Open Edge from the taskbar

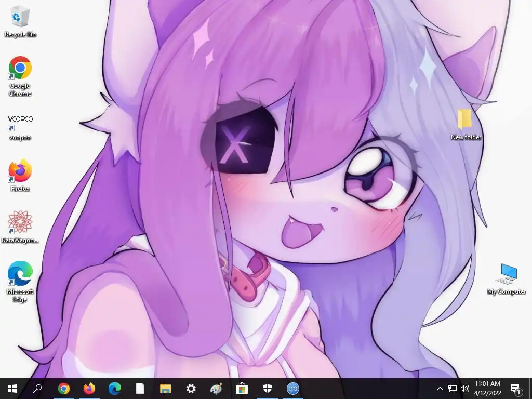[x=115, y=389]
